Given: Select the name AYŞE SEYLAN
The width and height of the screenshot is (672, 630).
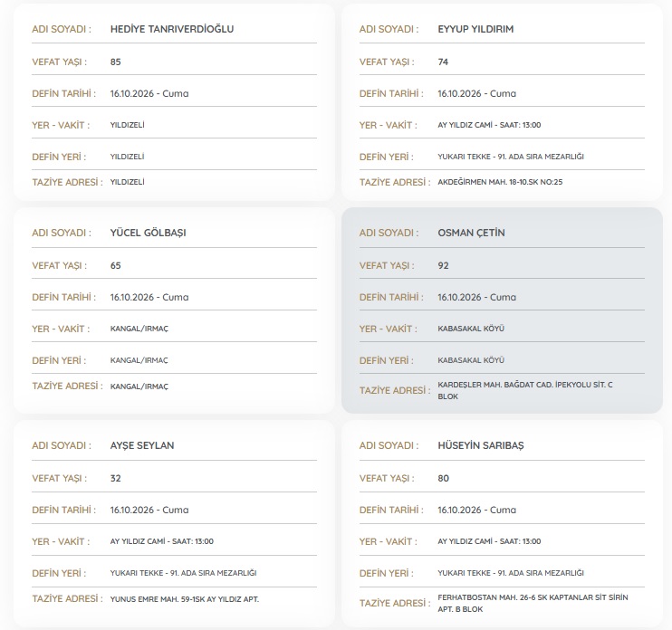Looking at the screenshot, I should click(x=142, y=445).
